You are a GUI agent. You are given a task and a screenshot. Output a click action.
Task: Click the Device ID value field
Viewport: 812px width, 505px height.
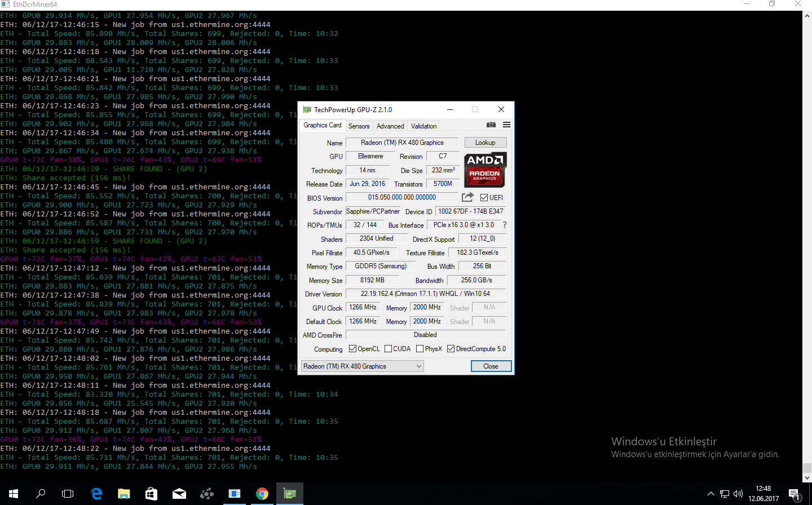471,211
